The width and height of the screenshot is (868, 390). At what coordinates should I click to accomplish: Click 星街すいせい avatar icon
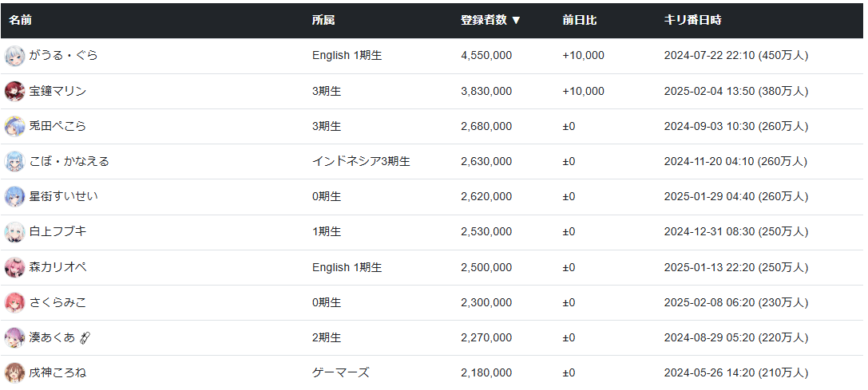[x=14, y=196]
